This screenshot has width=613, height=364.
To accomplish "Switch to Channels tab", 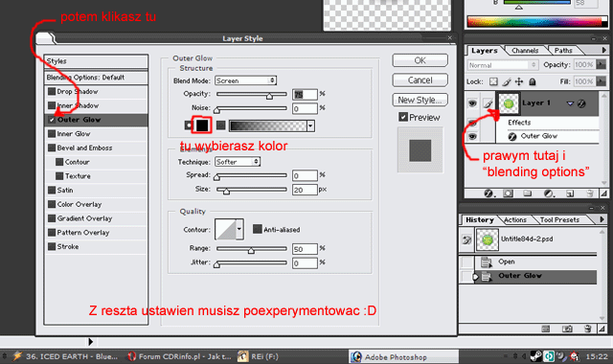I will pyautogui.click(x=525, y=51).
